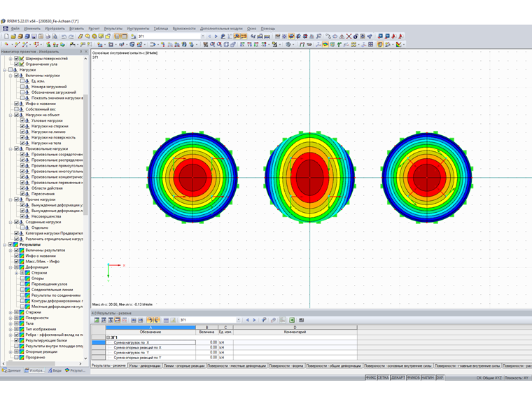
Task: Collapse the 'Деформация' tree node
Action: (10, 267)
